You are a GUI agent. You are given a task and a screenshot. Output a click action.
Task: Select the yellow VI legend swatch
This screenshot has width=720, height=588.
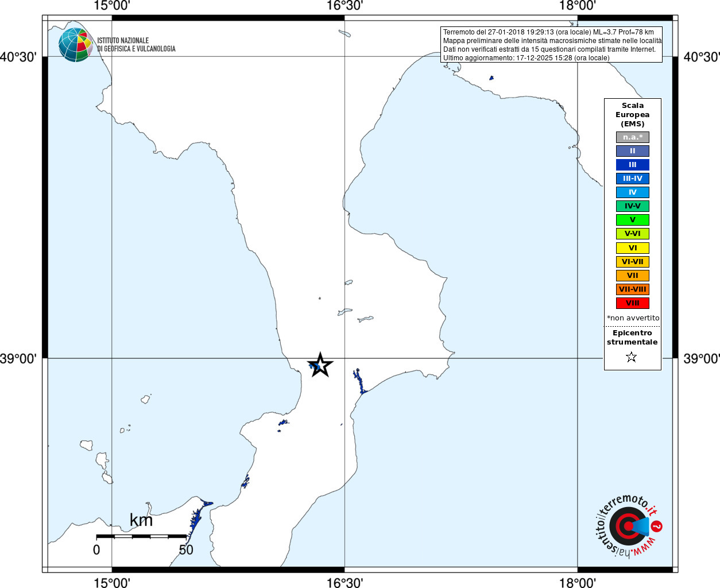tap(633, 248)
